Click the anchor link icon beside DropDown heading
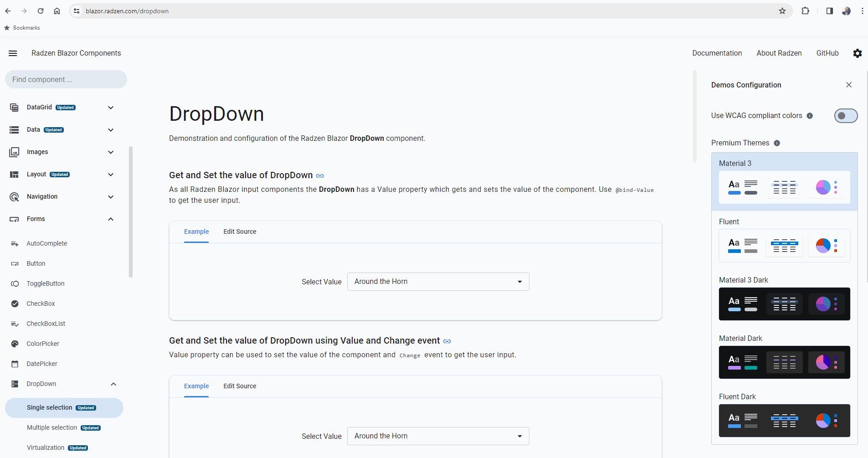The height and width of the screenshot is (458, 868). (320, 175)
